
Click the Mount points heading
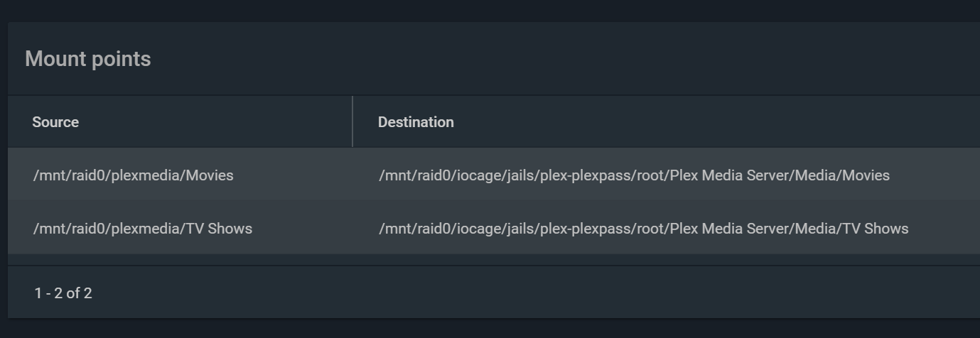[88, 59]
